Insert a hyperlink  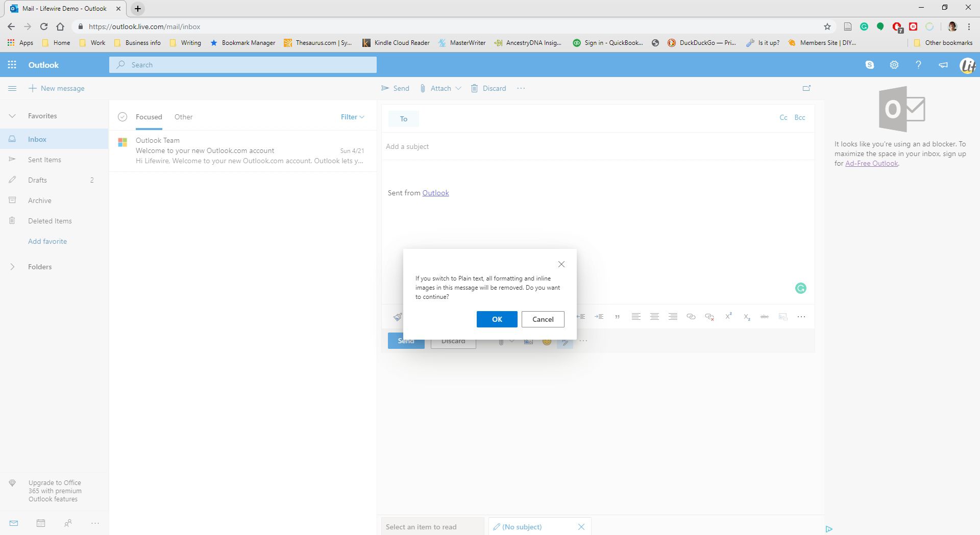pos(691,317)
